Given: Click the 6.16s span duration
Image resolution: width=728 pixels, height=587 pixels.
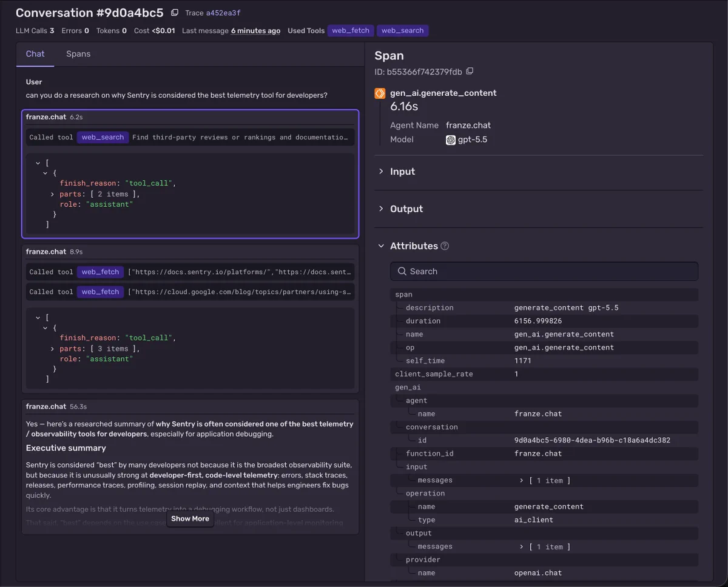Looking at the screenshot, I should click(404, 107).
